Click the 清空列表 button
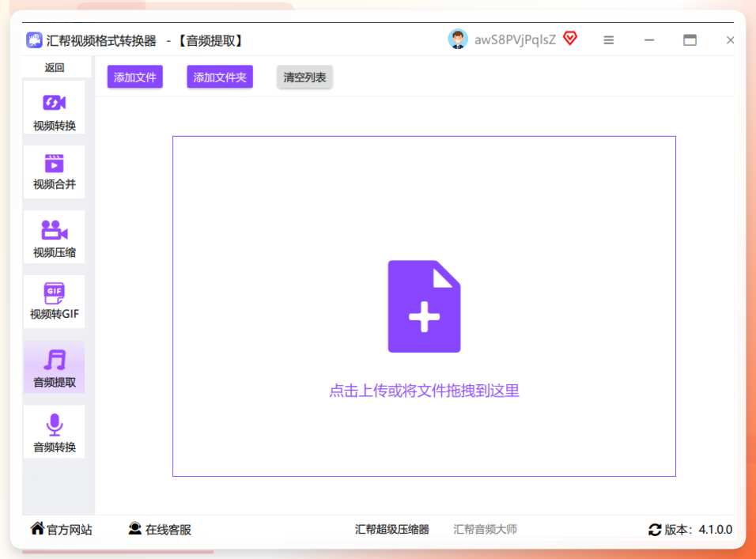The image size is (756, 559). pyautogui.click(x=304, y=77)
